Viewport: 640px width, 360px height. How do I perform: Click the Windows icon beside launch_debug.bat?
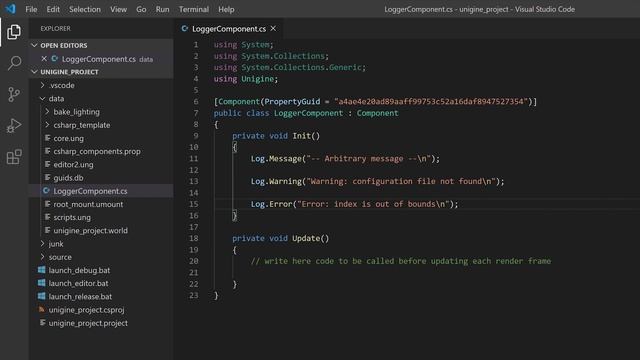click(x=42, y=270)
